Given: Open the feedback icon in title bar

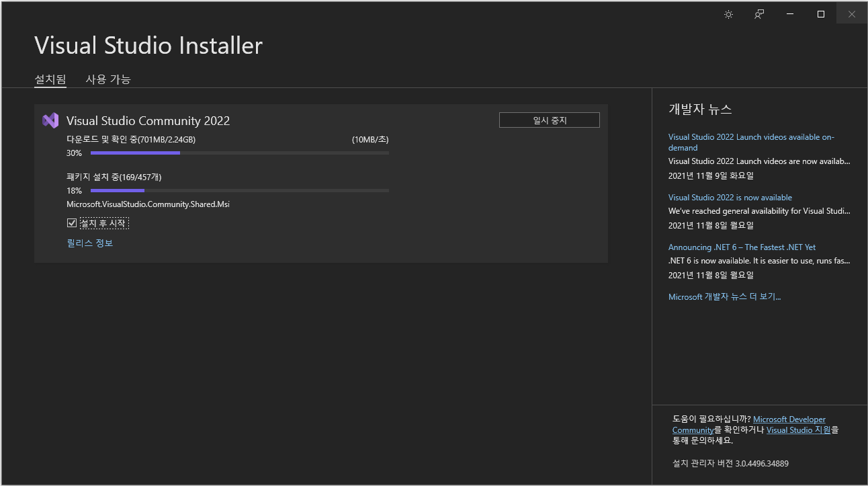Looking at the screenshot, I should (x=759, y=14).
